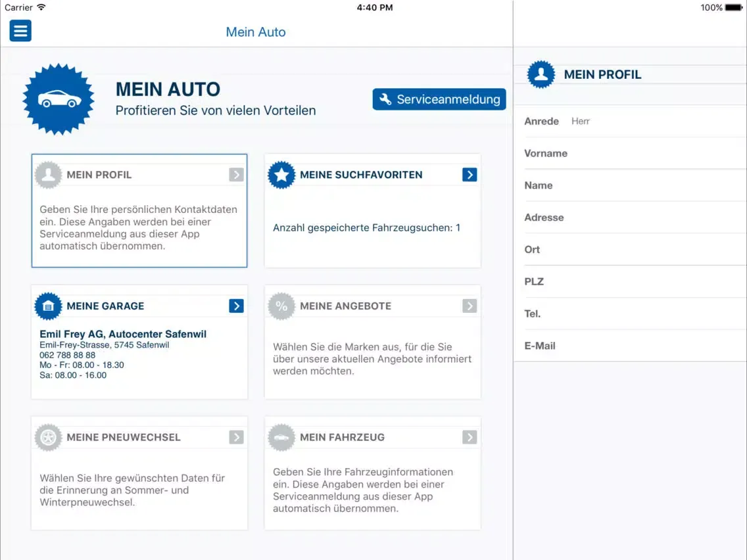Click the MEIN PROFIL card title

(99, 175)
